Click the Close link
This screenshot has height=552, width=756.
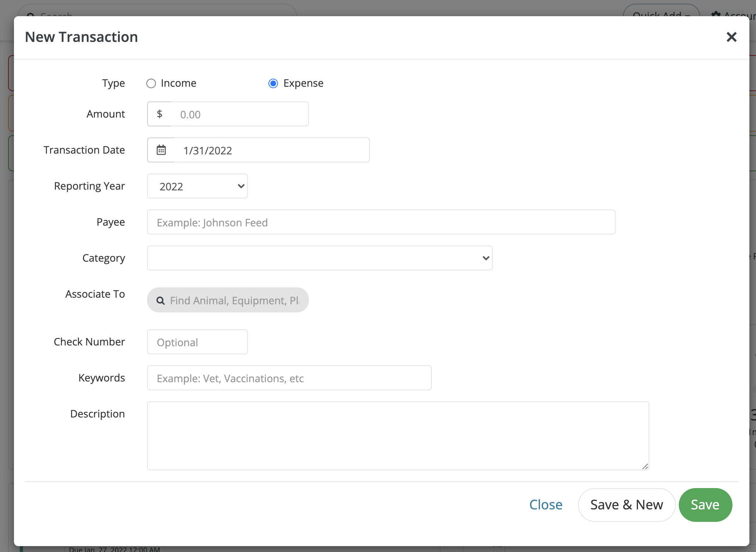pos(546,505)
